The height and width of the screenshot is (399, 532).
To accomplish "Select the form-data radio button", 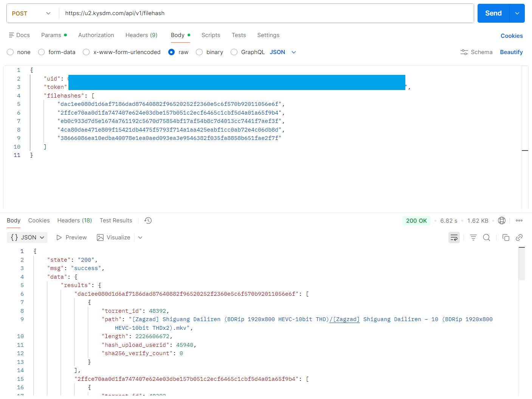I will click(42, 52).
